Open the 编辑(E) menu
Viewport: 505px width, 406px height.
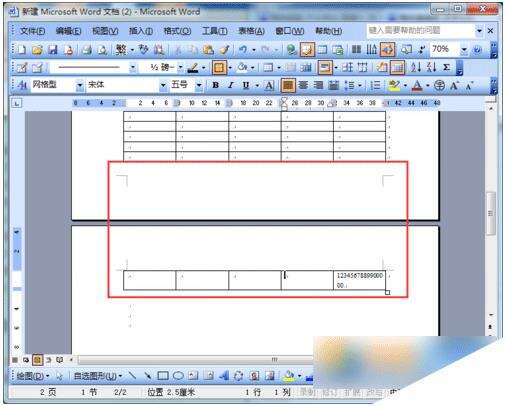[68, 31]
